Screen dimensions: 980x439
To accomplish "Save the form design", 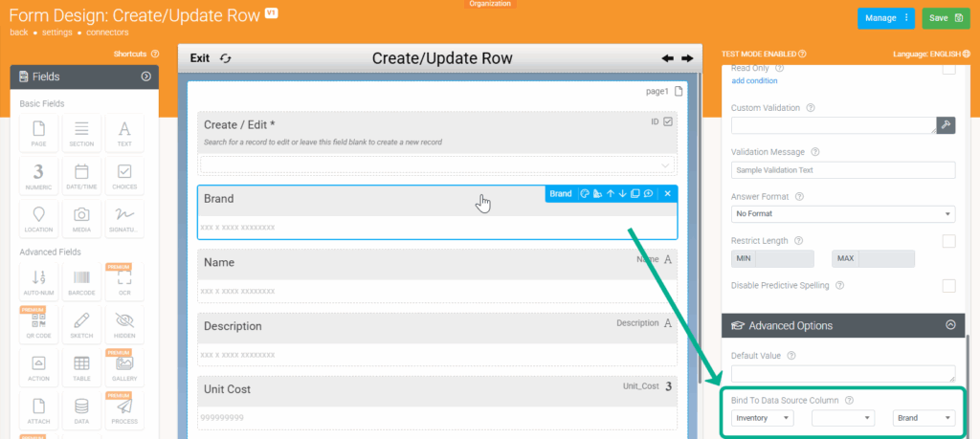I will [946, 18].
